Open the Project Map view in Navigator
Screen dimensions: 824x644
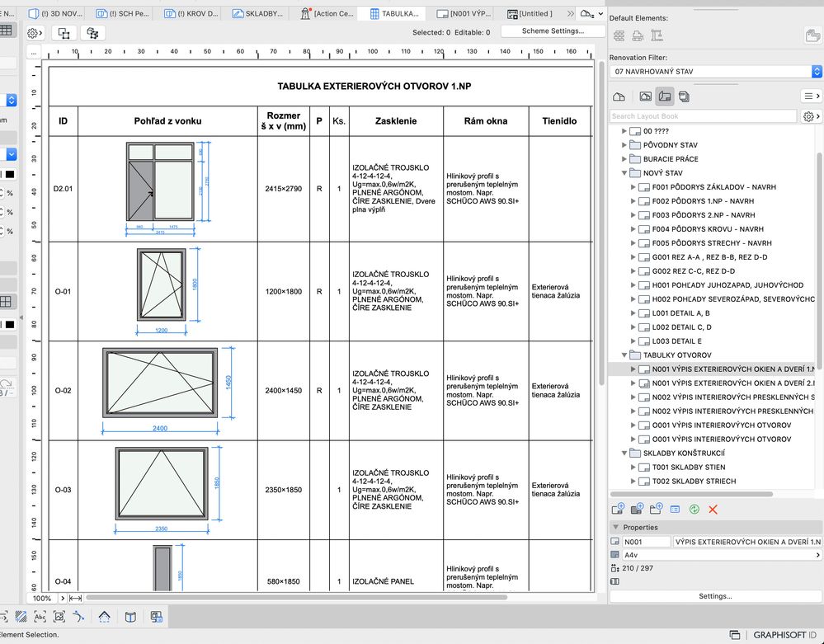(x=619, y=96)
